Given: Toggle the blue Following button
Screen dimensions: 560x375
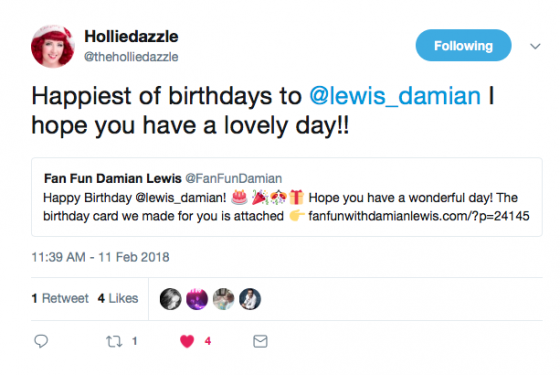Looking at the screenshot, I should point(463,45).
